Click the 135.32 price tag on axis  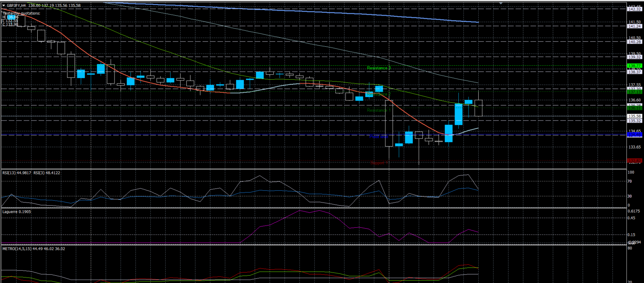[x=635, y=121]
